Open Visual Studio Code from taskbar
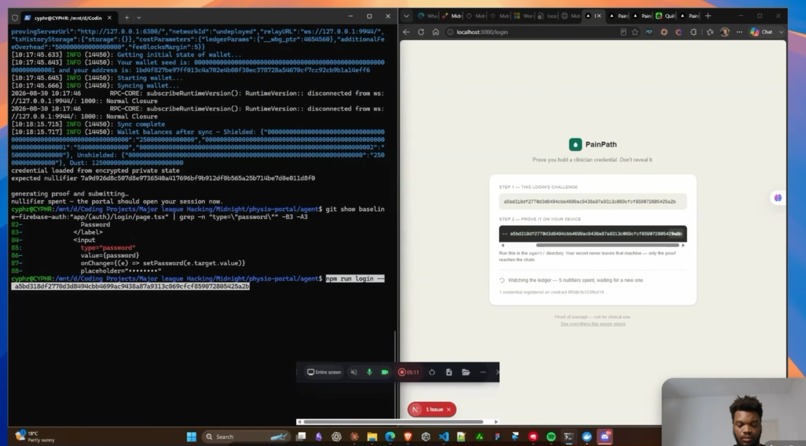 [x=444, y=437]
